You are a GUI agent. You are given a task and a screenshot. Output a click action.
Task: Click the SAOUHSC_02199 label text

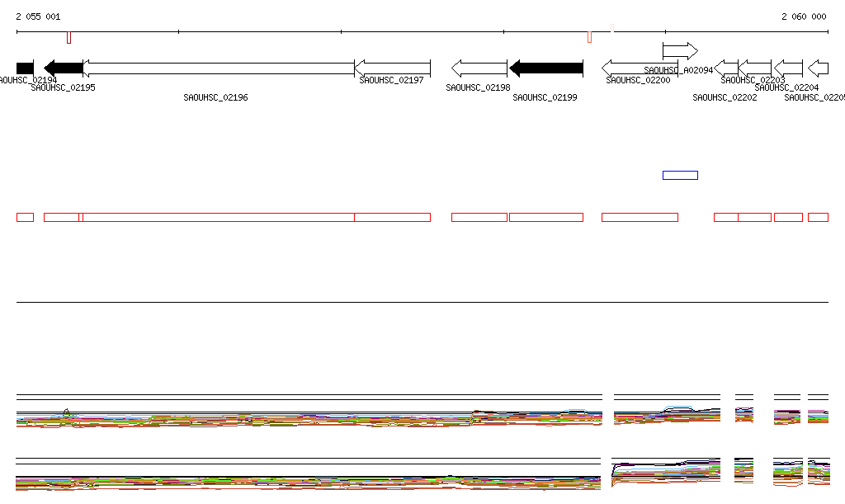pos(545,97)
